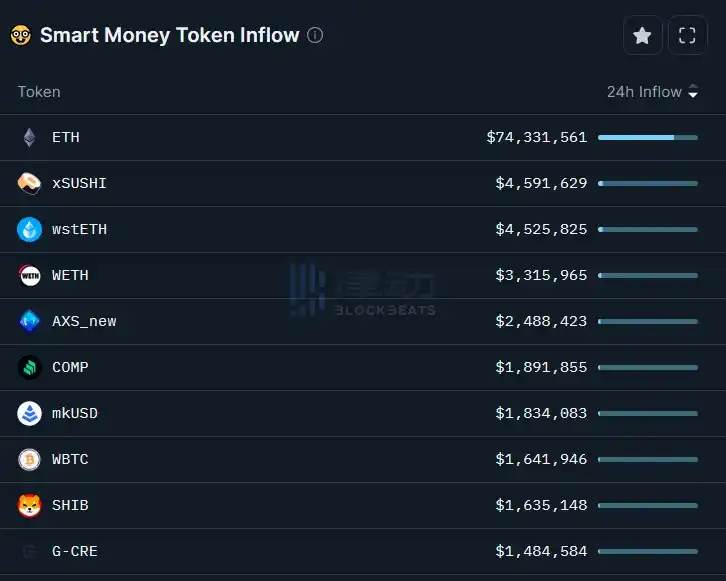This screenshot has width=726, height=581.
Task: Click the xSUSHI token icon
Action: (29, 184)
